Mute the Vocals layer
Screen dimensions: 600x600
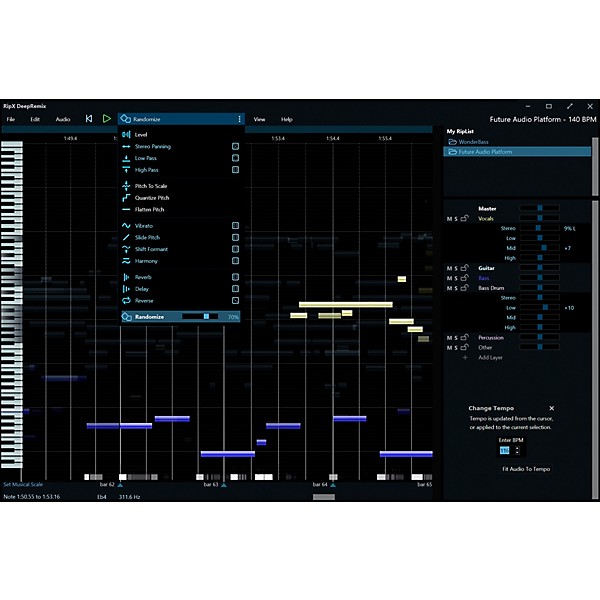coord(449,218)
